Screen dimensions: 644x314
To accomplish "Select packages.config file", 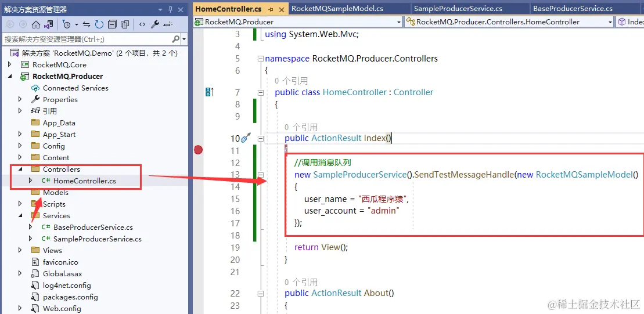I will [70, 297].
